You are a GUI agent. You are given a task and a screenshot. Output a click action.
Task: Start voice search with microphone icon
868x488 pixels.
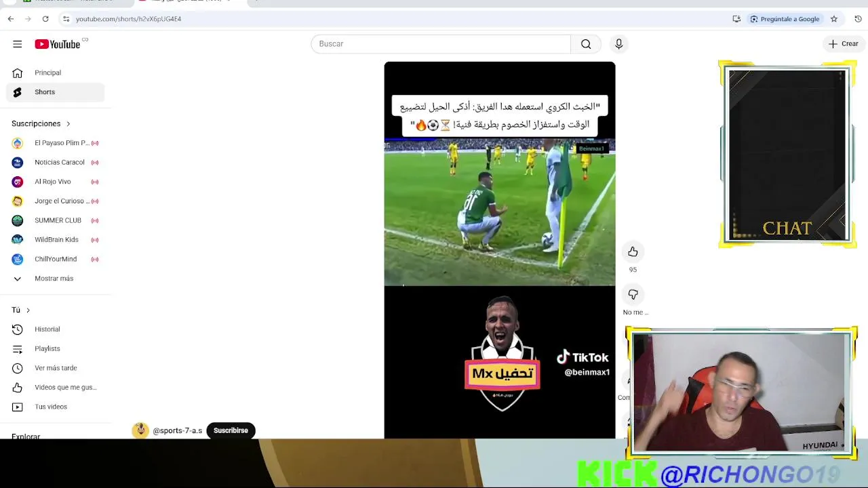(618, 44)
